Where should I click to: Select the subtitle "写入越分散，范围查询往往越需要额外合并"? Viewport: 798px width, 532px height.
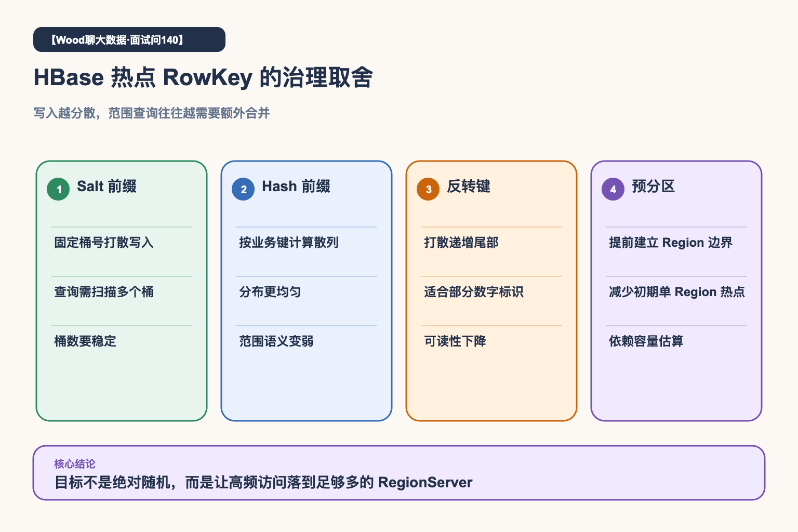pos(152,113)
